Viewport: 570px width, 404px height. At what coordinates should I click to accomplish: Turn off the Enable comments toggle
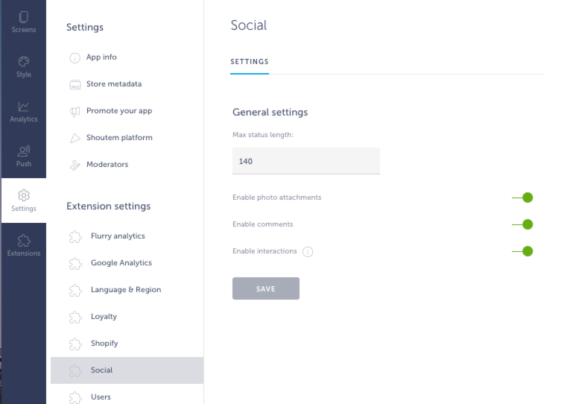pyautogui.click(x=523, y=224)
